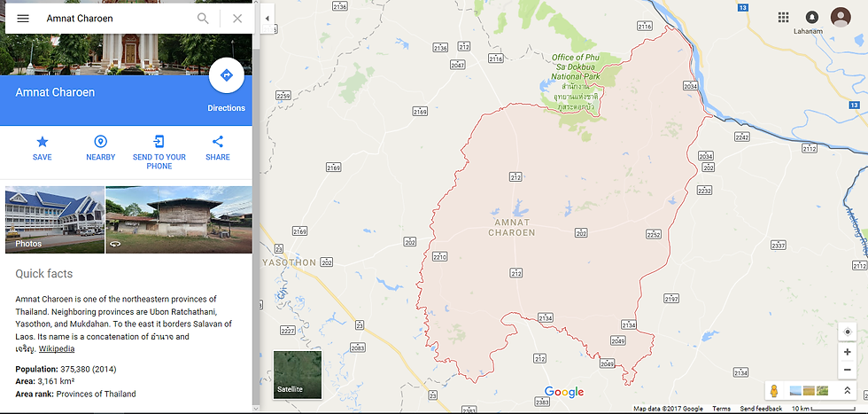Switch to Satellite view
The image size is (868, 414).
tap(298, 375)
